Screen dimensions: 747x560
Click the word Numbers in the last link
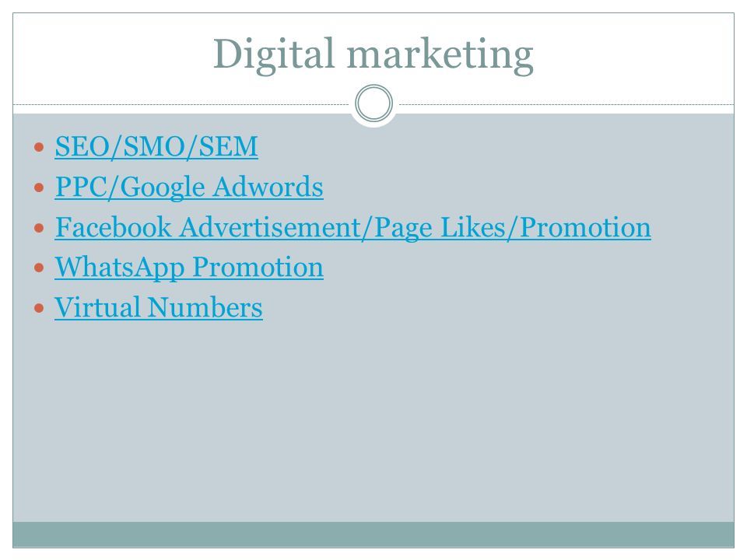click(x=205, y=307)
